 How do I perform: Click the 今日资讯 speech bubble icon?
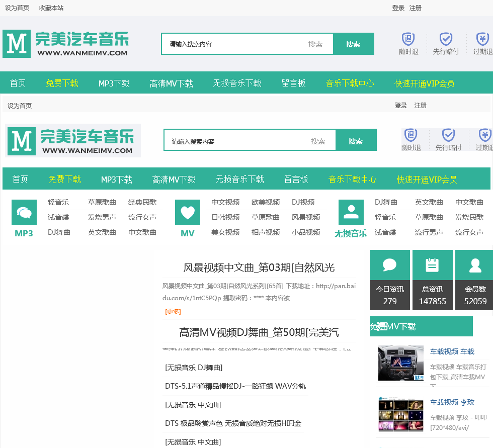click(389, 265)
